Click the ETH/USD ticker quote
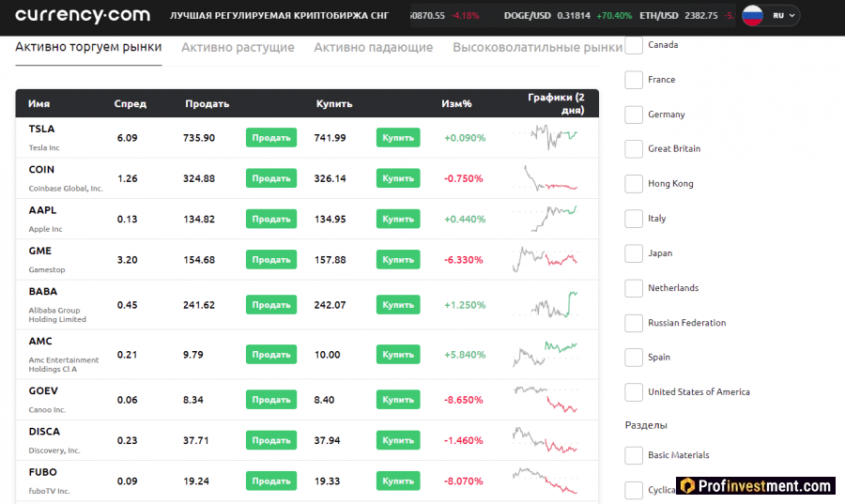845x504 pixels. [686, 16]
